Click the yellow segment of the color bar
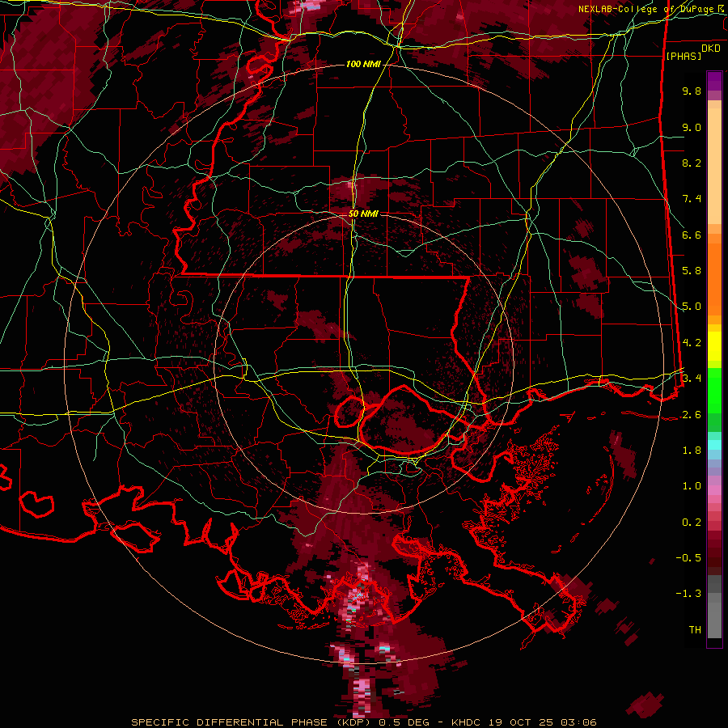This screenshot has width=728, height=728. [x=714, y=346]
